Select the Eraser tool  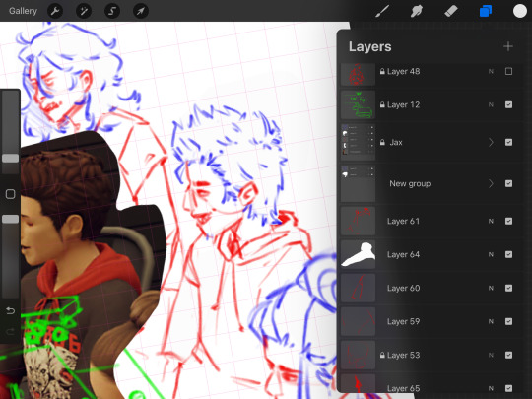451,11
